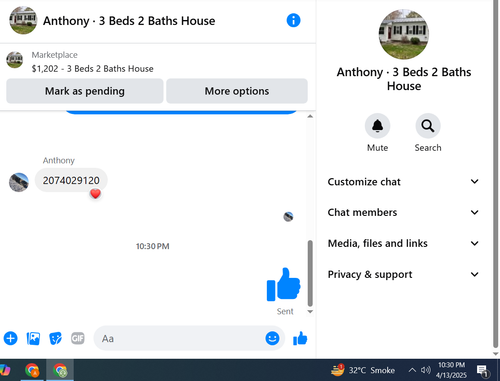The width and height of the screenshot is (500, 381).
Task: Mute the conversation with bell icon
Action: (x=377, y=126)
